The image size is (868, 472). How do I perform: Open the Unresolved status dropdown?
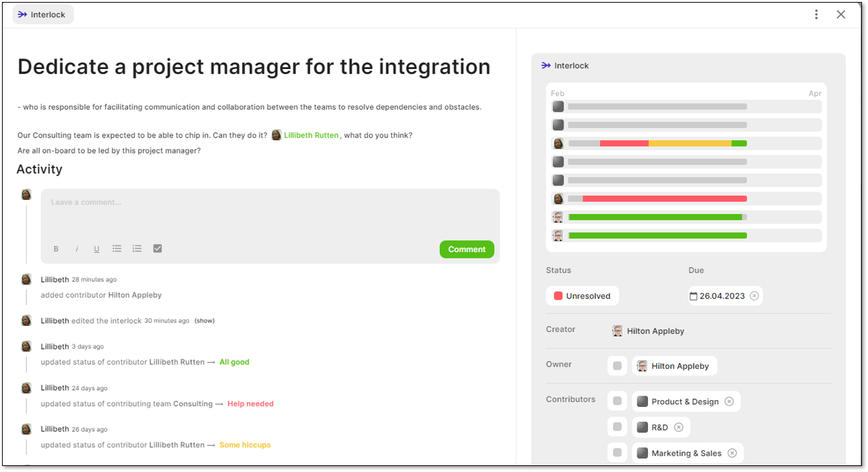pyautogui.click(x=582, y=295)
